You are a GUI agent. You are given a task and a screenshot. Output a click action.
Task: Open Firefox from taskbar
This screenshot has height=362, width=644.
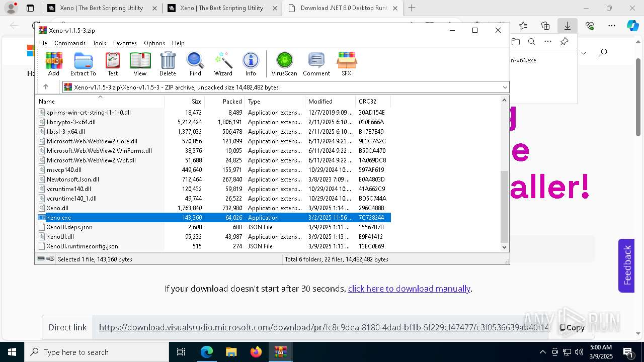pos(256,352)
